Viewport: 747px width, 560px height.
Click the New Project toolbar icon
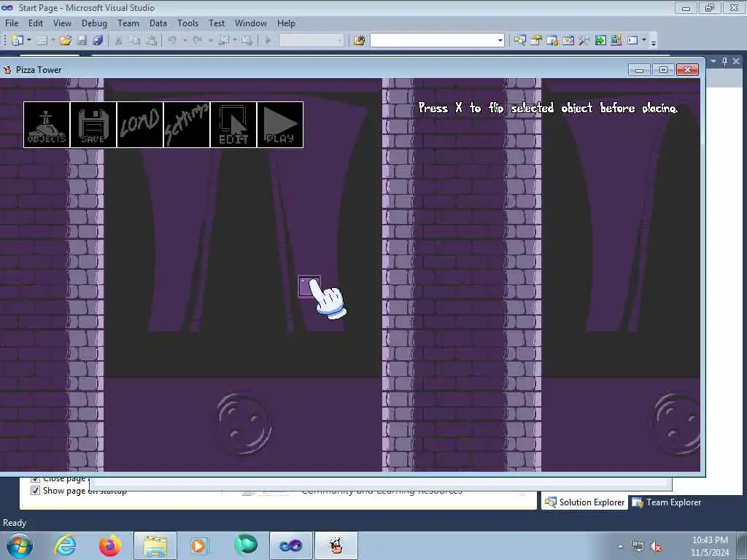pyautogui.click(x=18, y=41)
